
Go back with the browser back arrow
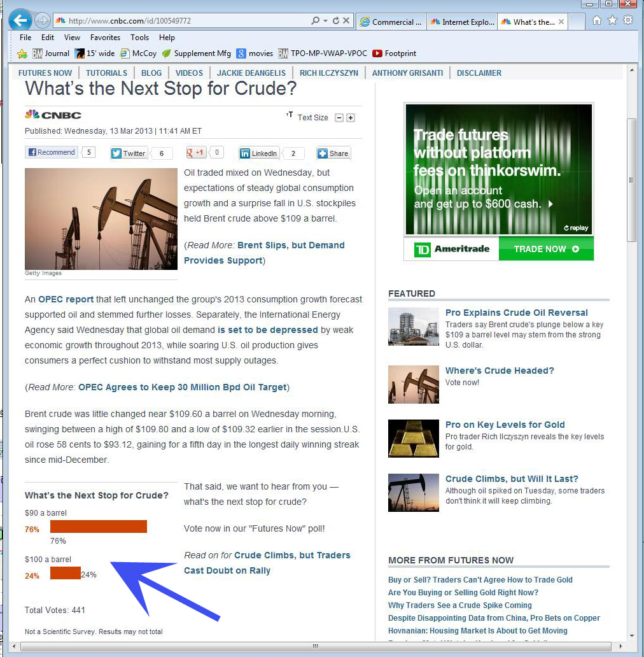coord(20,20)
